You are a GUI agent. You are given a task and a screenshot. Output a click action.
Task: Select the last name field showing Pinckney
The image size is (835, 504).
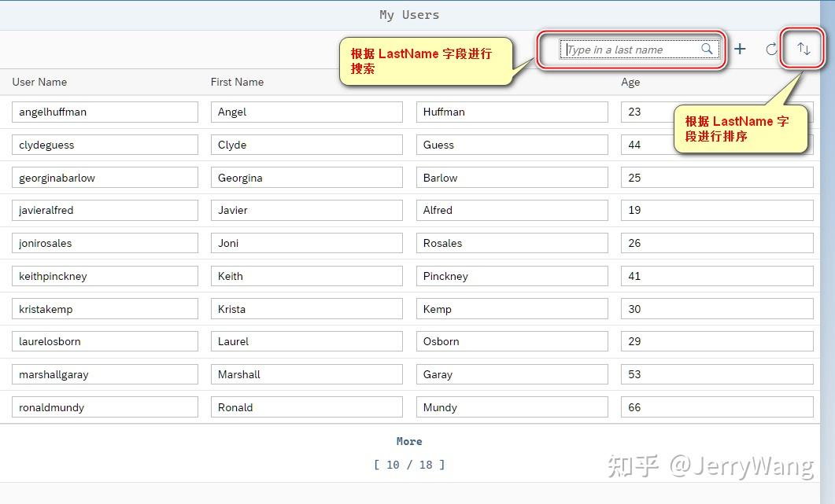[x=512, y=275]
